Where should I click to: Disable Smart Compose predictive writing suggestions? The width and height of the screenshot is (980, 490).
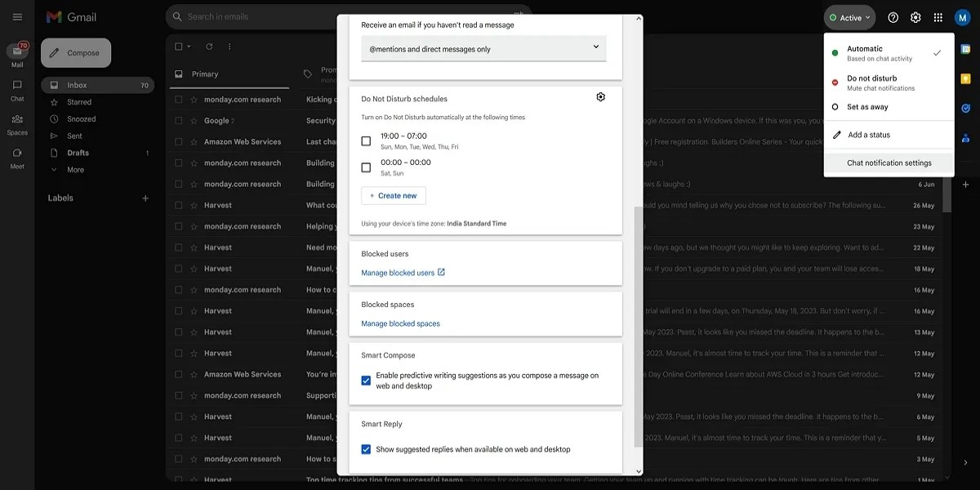(x=365, y=380)
